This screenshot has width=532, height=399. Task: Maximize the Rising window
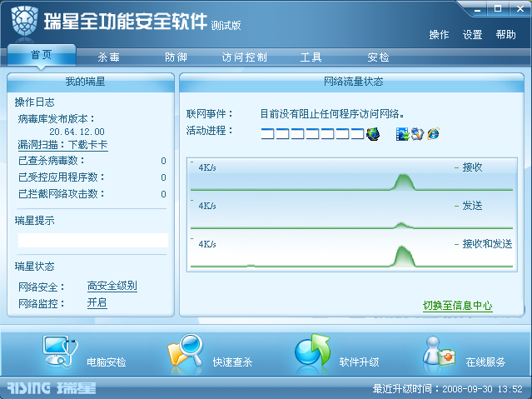coord(497,9)
